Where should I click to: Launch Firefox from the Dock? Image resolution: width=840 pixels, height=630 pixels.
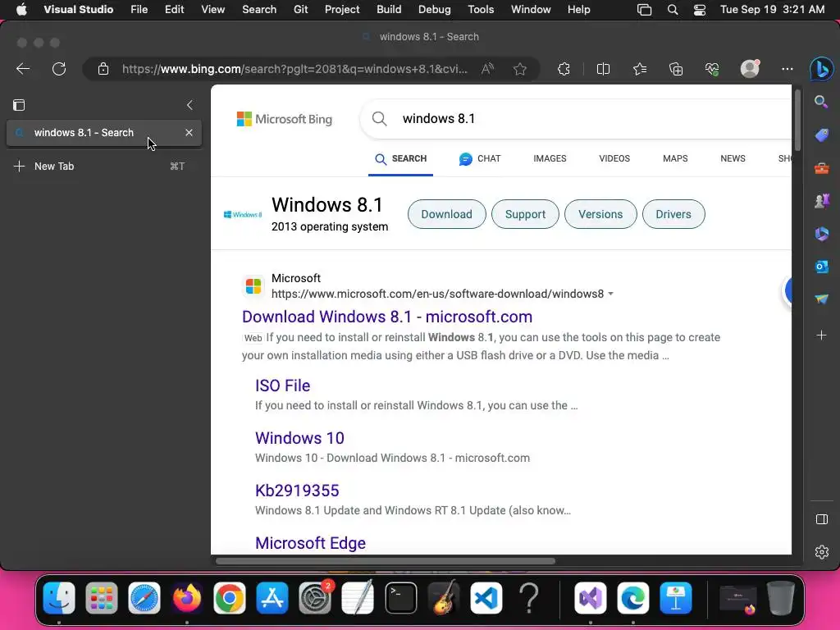[186, 598]
